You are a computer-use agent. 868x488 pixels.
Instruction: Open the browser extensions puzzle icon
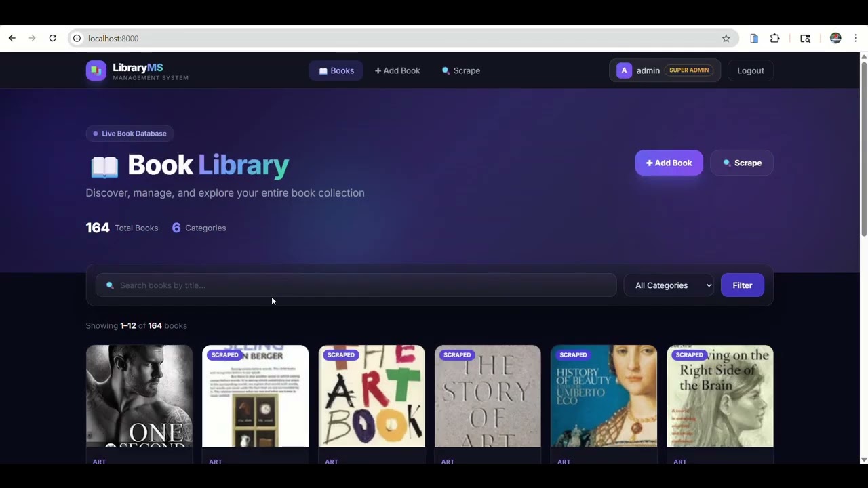click(774, 39)
